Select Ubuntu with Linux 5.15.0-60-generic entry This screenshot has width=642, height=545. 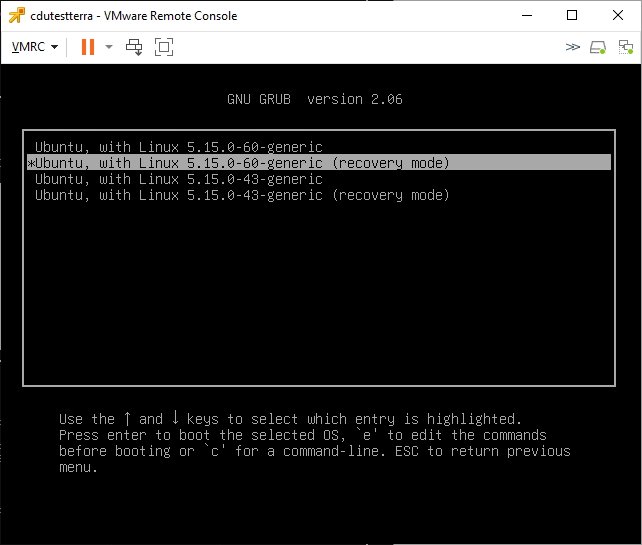[178, 147]
